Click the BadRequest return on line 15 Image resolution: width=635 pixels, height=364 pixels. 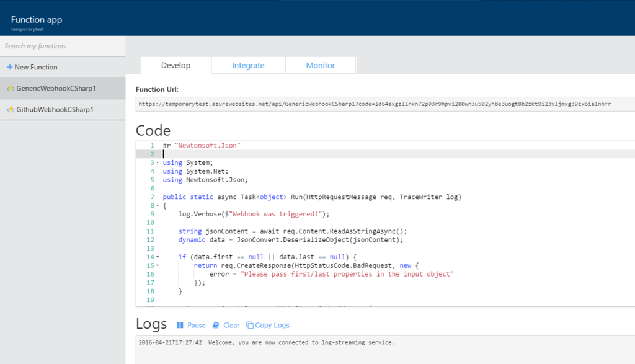click(x=306, y=265)
